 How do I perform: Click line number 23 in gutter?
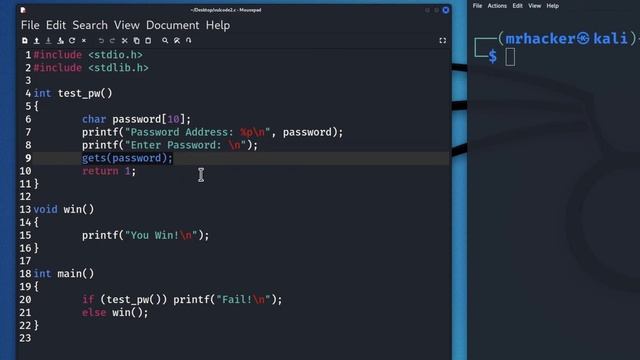click(25, 338)
